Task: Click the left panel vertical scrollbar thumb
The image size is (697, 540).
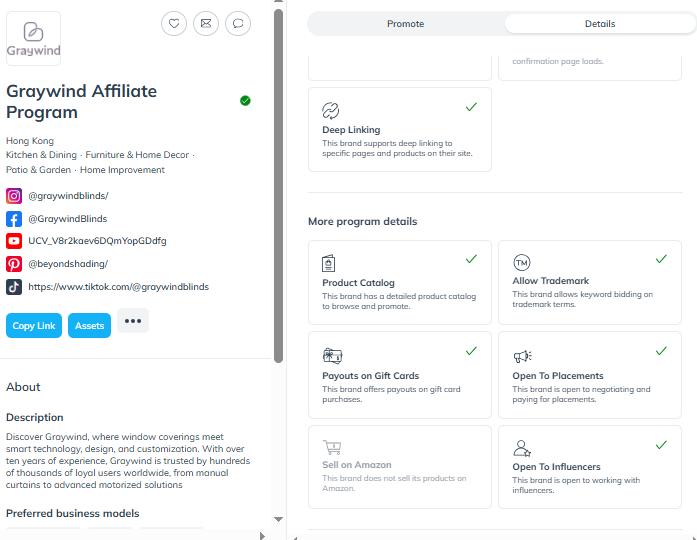Action: coord(279,186)
